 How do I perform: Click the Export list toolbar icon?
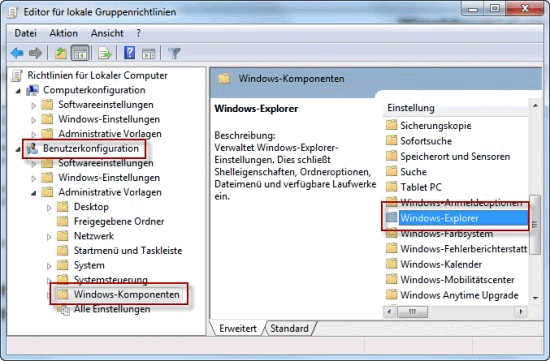click(104, 53)
